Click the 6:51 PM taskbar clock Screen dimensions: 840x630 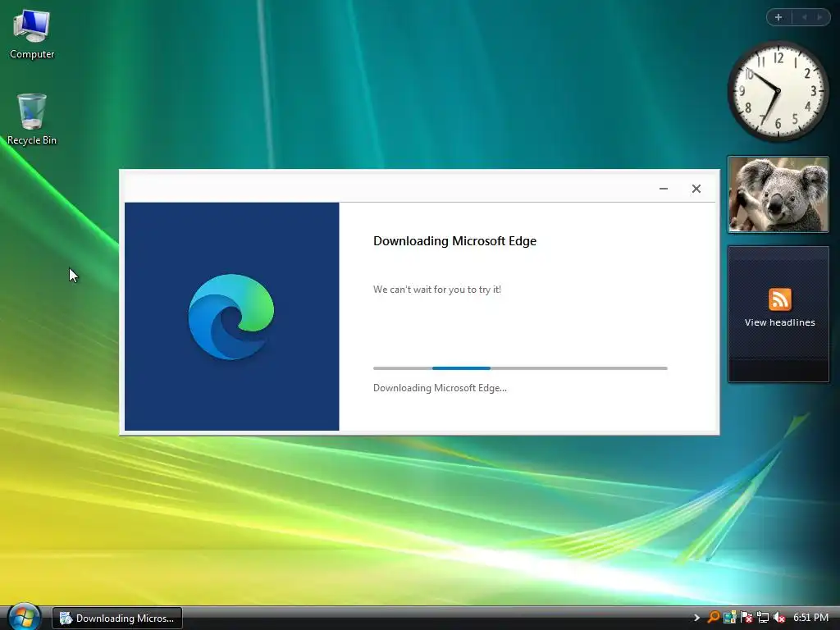[810, 618]
